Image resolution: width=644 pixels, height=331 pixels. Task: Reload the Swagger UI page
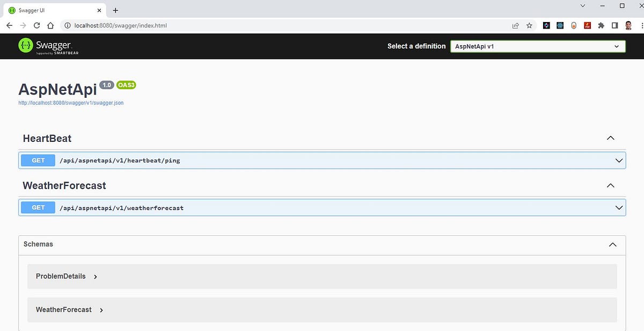click(36, 25)
